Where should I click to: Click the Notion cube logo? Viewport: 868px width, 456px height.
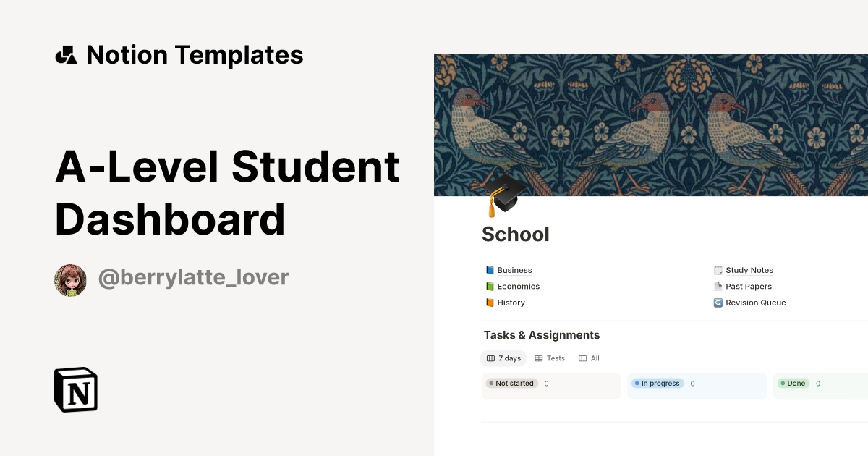click(76, 389)
